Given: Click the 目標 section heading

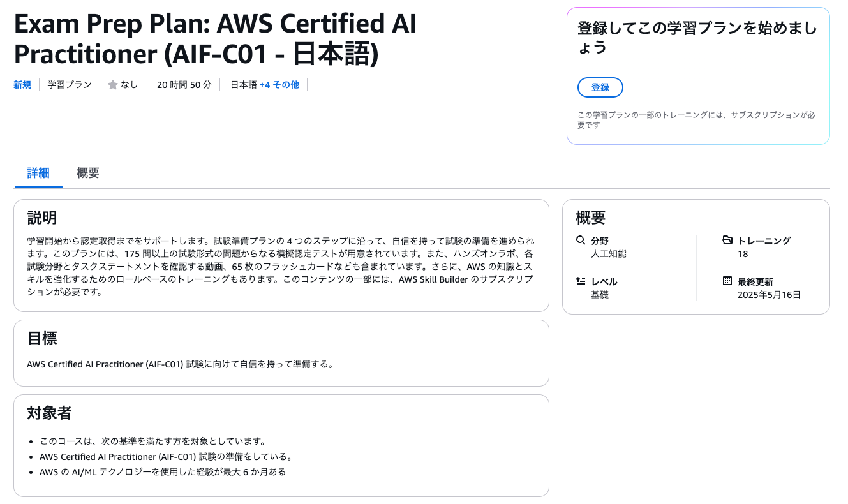Looking at the screenshot, I should pyautogui.click(x=42, y=338).
